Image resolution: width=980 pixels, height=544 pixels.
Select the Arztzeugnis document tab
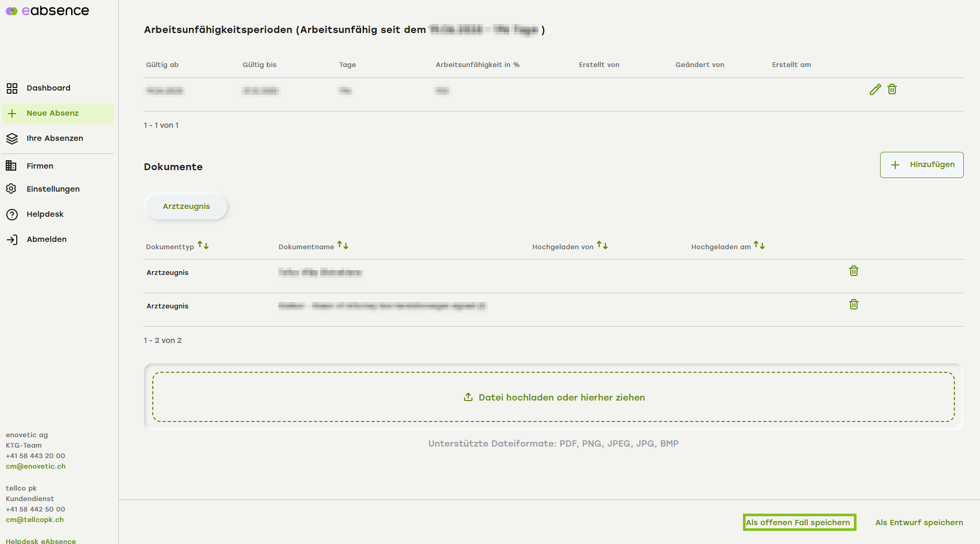186,206
